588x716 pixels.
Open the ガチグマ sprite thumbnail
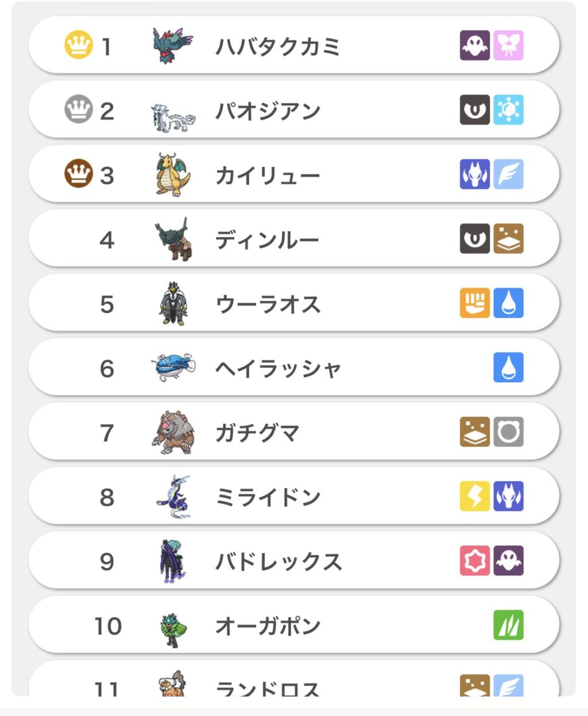[x=173, y=432]
